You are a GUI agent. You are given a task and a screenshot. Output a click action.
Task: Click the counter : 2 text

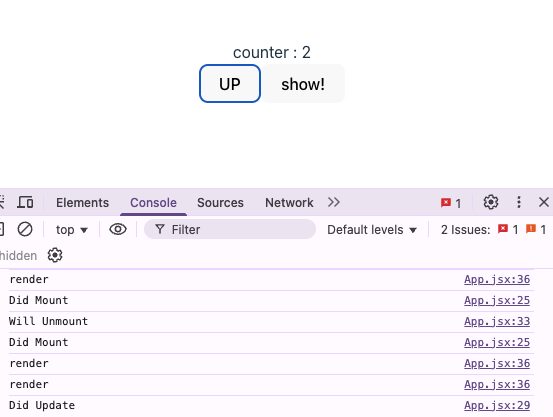click(x=272, y=53)
